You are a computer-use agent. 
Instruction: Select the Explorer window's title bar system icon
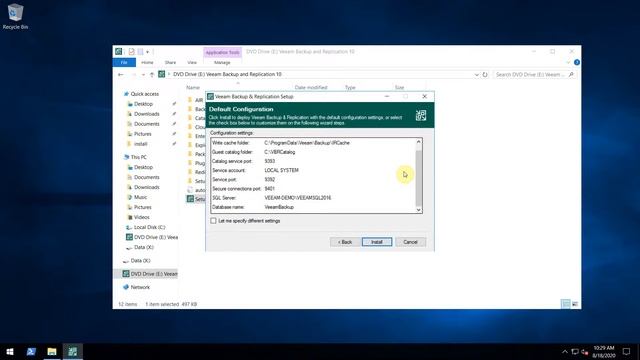(118, 51)
